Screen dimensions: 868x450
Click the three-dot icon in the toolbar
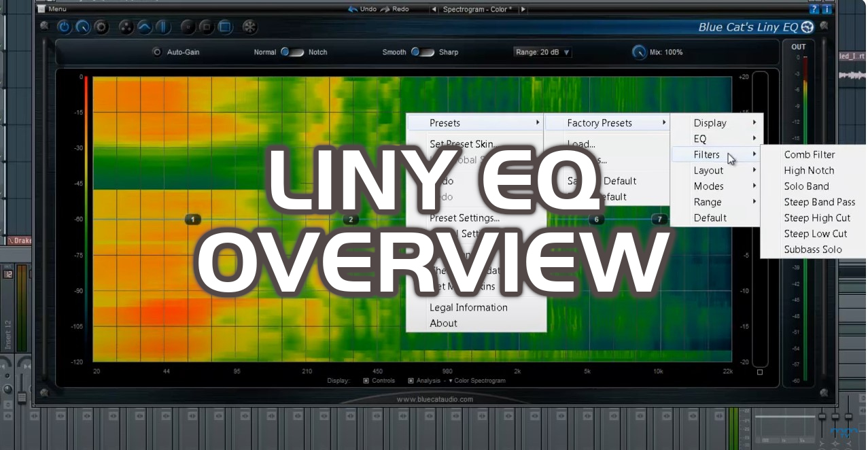click(126, 27)
